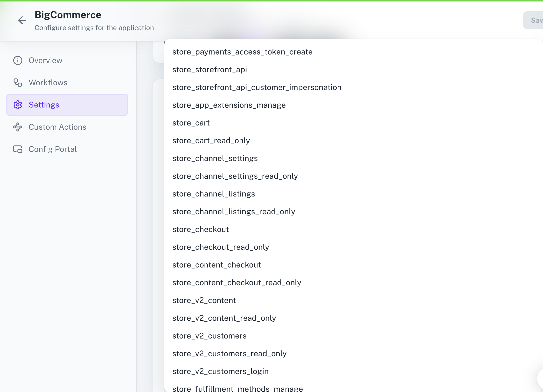Select the store_v2_content scope entry
Screen dimensions: 543x392
(x=204, y=300)
